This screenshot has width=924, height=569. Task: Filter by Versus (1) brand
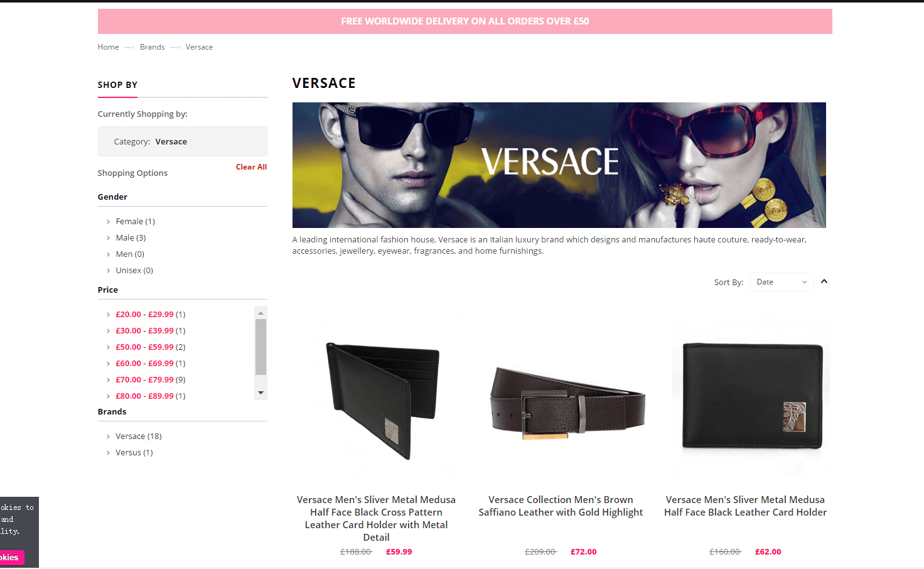[134, 453]
